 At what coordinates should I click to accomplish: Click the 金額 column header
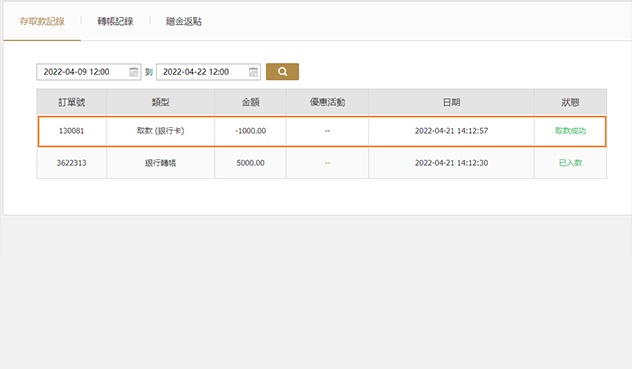[x=250, y=102]
